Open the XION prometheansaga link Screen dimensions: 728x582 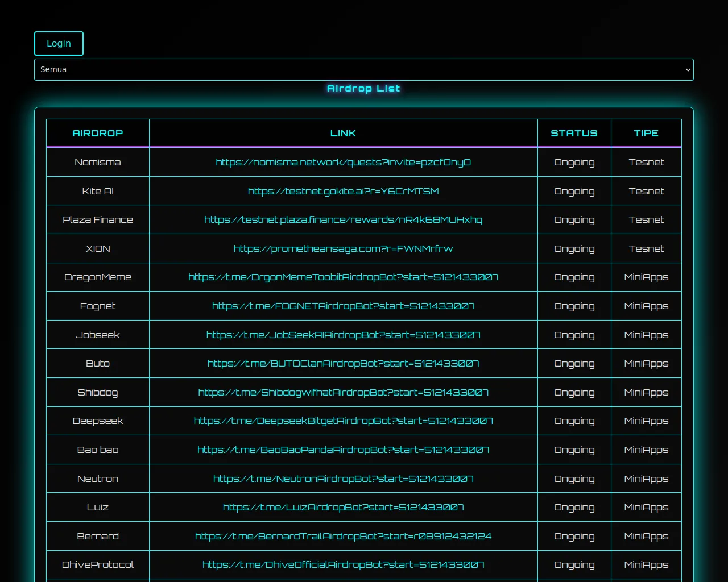click(x=344, y=248)
